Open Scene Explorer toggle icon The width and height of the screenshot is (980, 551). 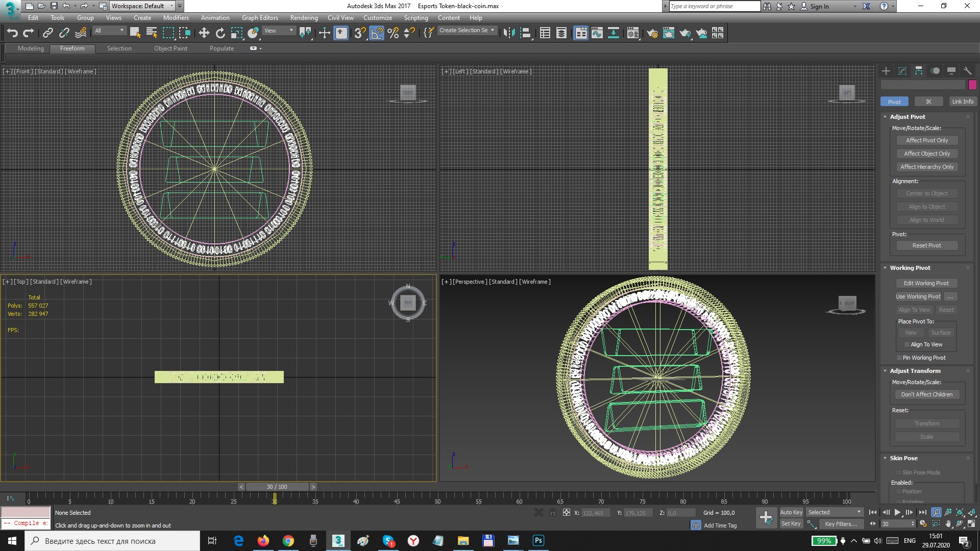pos(545,33)
